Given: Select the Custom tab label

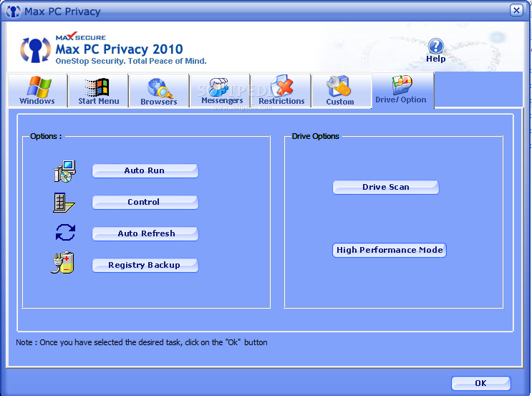Looking at the screenshot, I should pyautogui.click(x=340, y=102).
